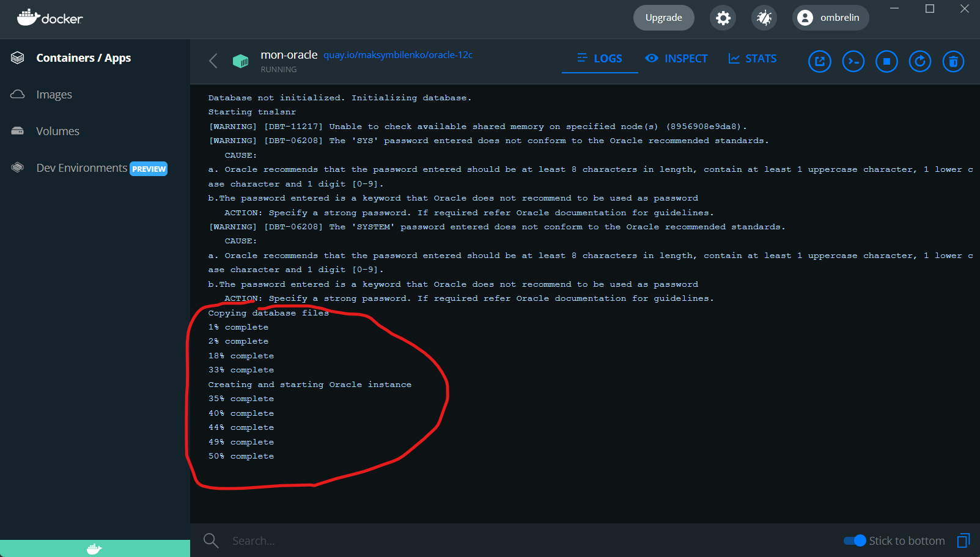Delete the mon-oracle container

953,61
